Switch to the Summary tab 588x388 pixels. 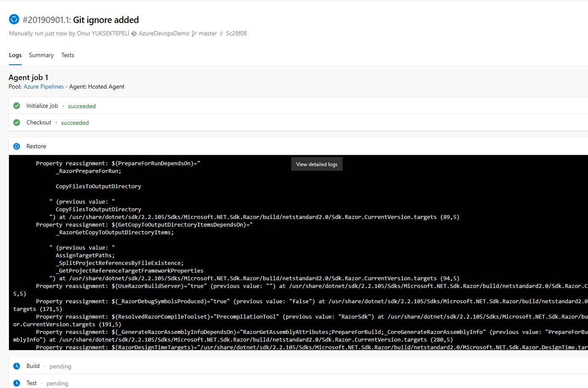click(41, 55)
